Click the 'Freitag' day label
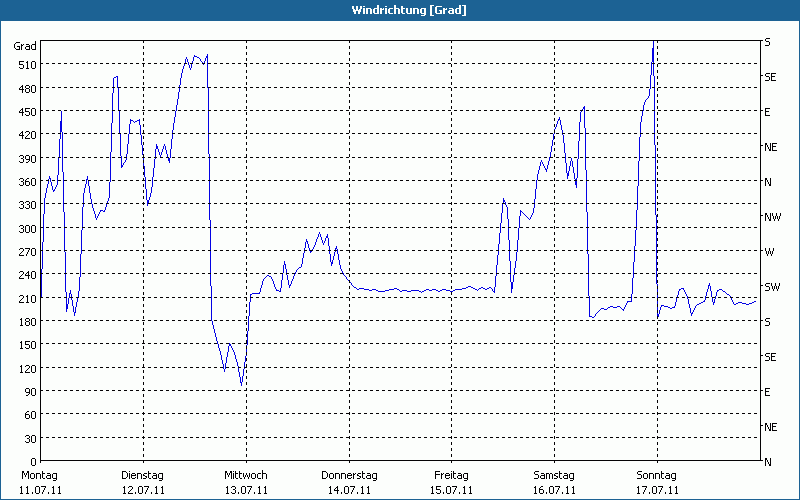Image resolution: width=800 pixels, height=500 pixels. coord(452,476)
